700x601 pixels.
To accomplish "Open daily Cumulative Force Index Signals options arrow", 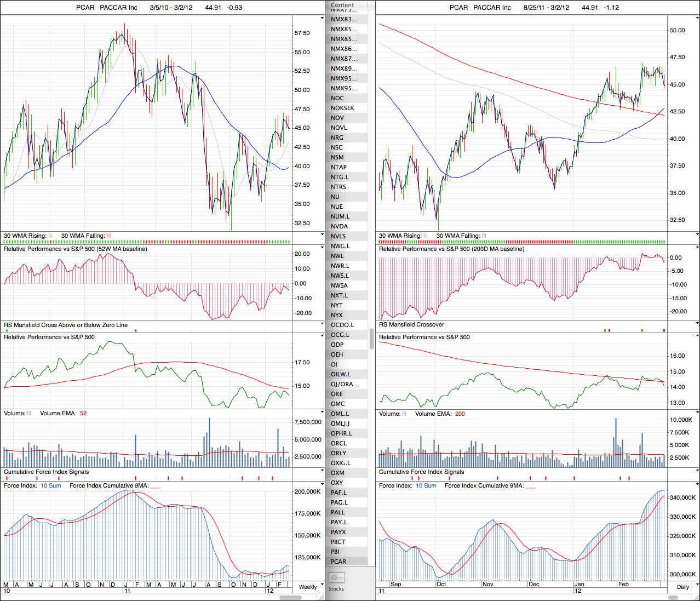I will click(697, 471).
